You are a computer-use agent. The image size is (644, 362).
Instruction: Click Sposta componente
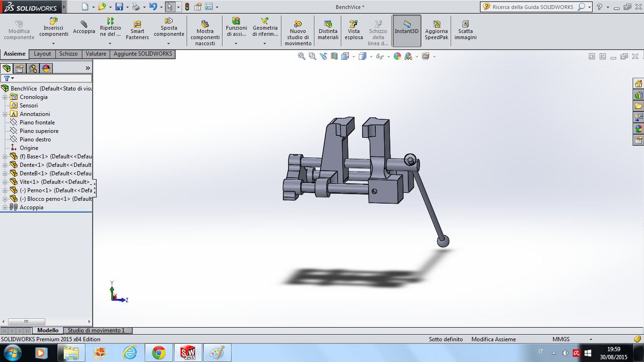(169, 27)
